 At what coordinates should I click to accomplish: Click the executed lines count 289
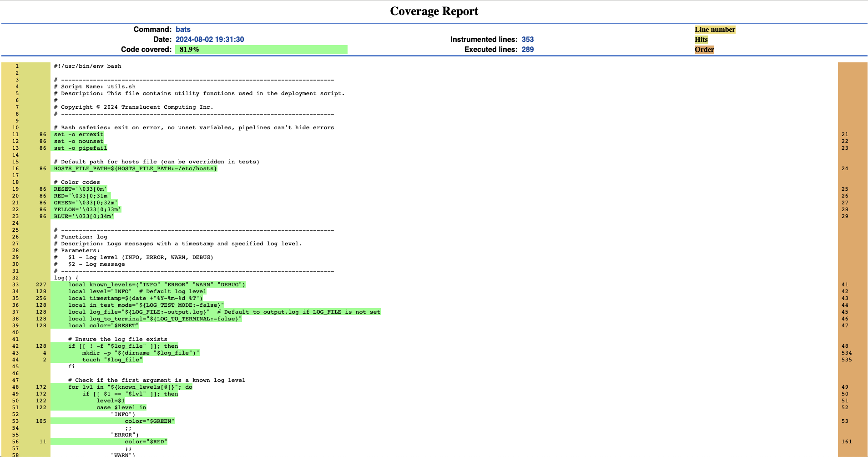click(529, 49)
